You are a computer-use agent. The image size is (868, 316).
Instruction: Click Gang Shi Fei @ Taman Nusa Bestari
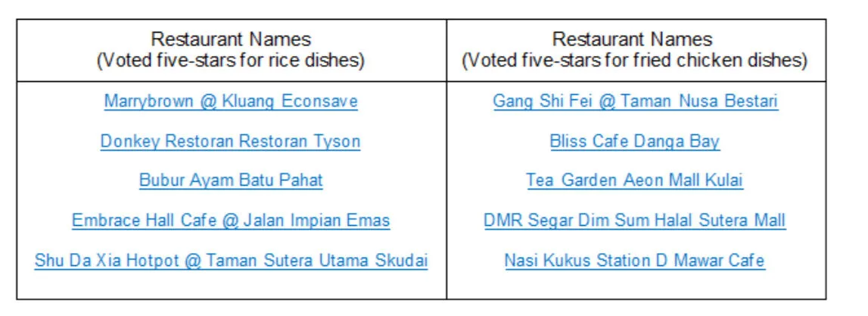635,102
